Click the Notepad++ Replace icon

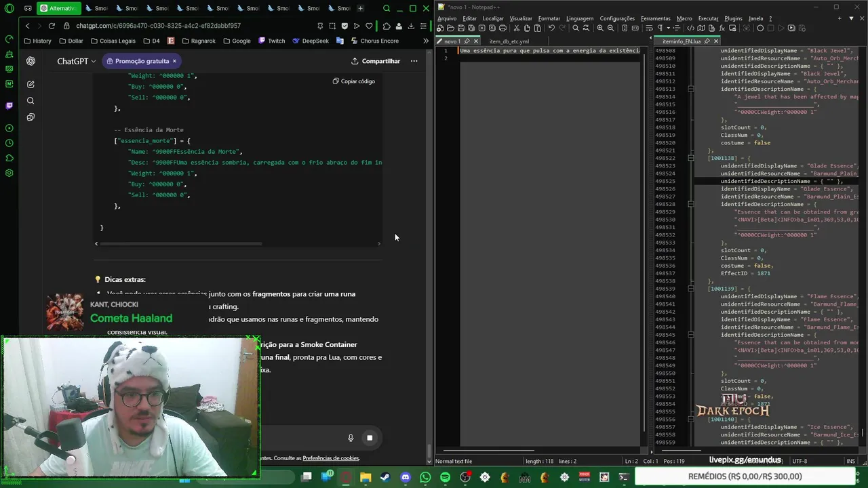tap(586, 28)
